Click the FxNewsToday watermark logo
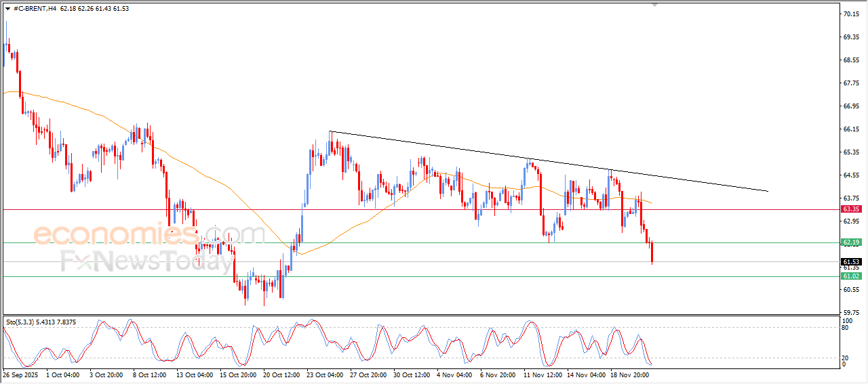Screen dimensions: 868x384 tap(145, 261)
